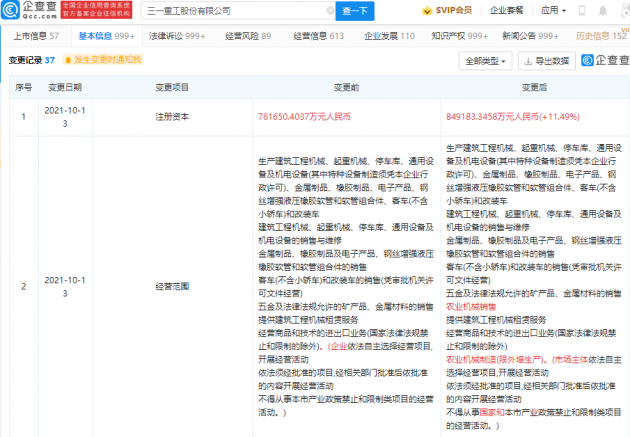Screen dimensions: 630x437
Task: Click the highlighted text 农业机械制造(限外埠生产)
Action: [495, 359]
